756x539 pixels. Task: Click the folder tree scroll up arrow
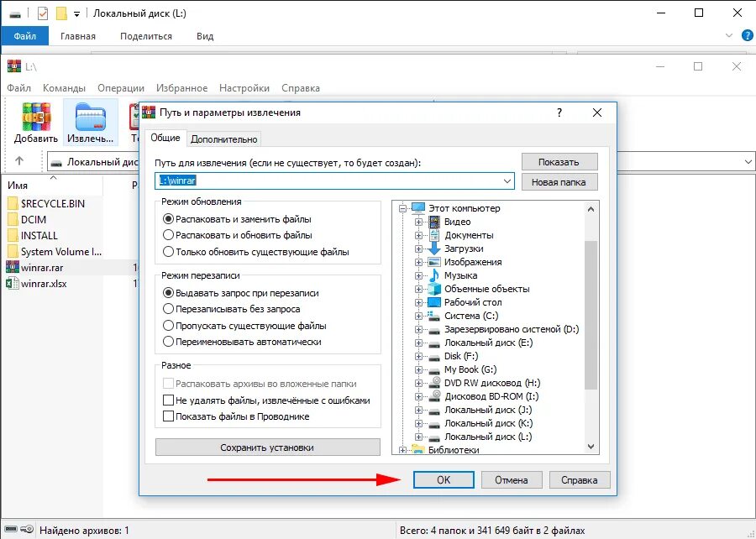[x=591, y=209]
